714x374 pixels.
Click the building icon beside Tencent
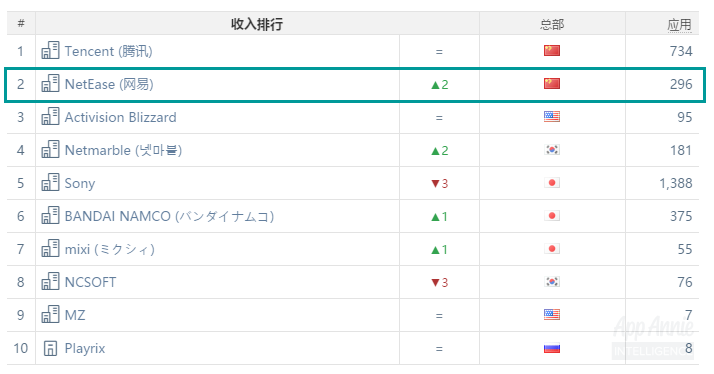[x=50, y=51]
